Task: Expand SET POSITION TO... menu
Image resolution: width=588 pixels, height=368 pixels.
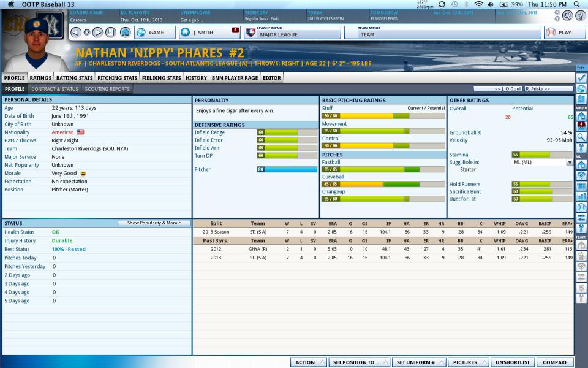Action: coord(360,362)
